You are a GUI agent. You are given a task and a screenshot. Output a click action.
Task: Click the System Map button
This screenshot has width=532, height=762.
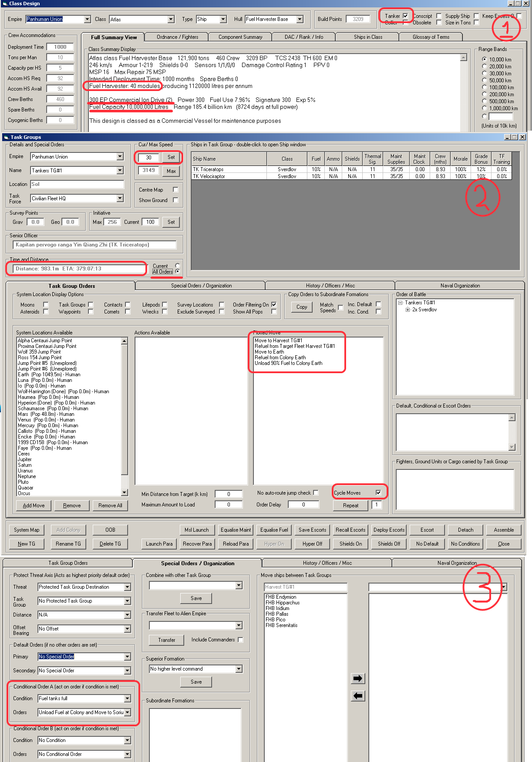(27, 530)
